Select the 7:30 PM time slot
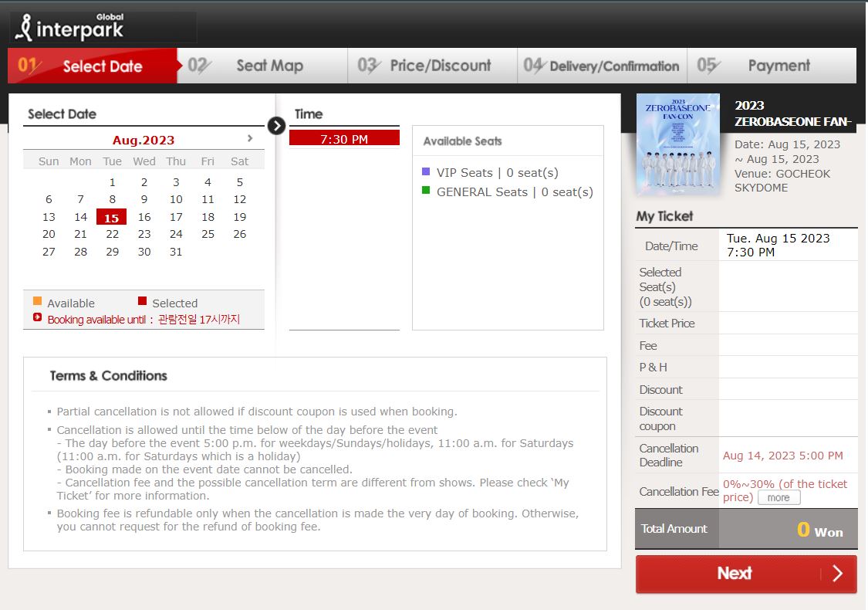Screen dimensions: 868x610 click(x=344, y=138)
